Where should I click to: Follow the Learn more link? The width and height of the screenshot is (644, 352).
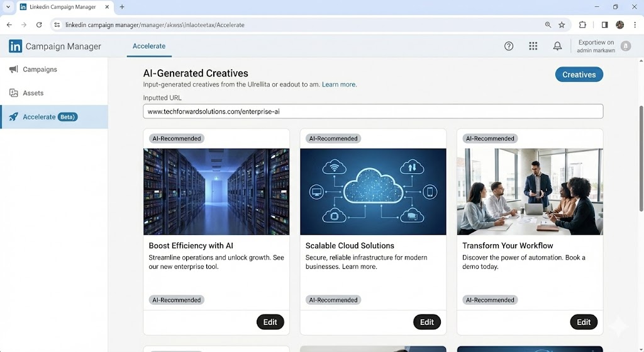(339, 84)
